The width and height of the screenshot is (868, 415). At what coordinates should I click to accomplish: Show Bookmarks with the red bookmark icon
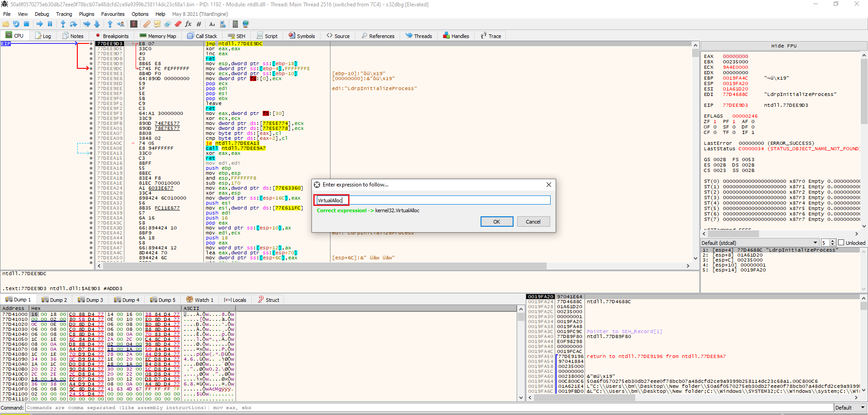(178, 24)
